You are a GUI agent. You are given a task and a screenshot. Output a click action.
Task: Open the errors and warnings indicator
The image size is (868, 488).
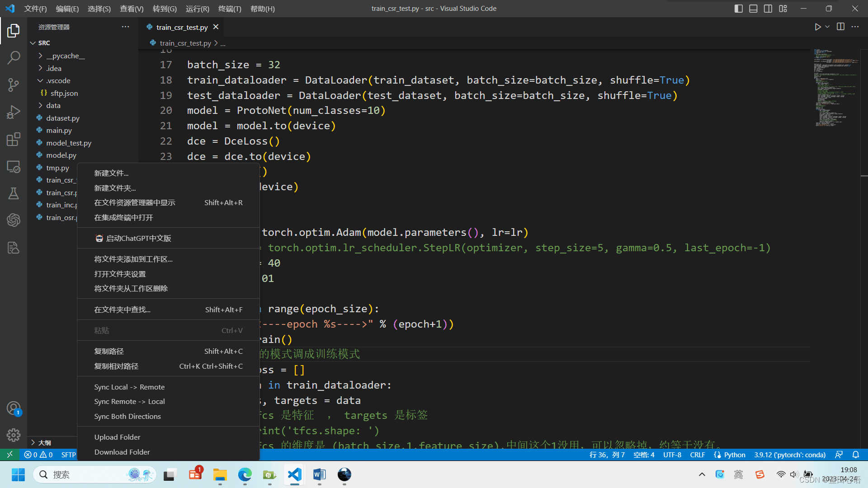coord(38,455)
